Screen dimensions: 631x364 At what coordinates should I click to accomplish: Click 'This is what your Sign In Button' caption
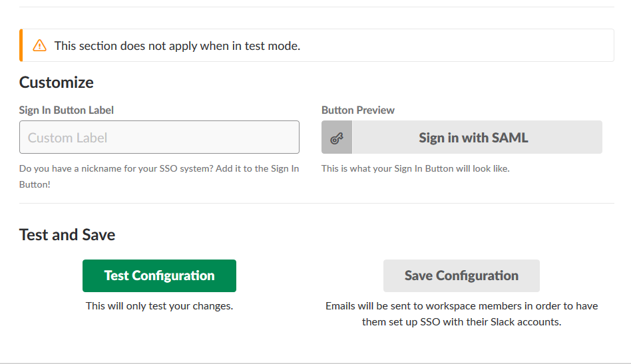coord(415,168)
